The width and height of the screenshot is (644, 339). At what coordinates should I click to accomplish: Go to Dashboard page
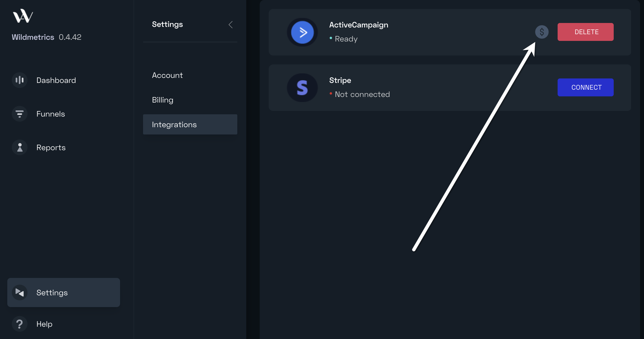pos(56,80)
